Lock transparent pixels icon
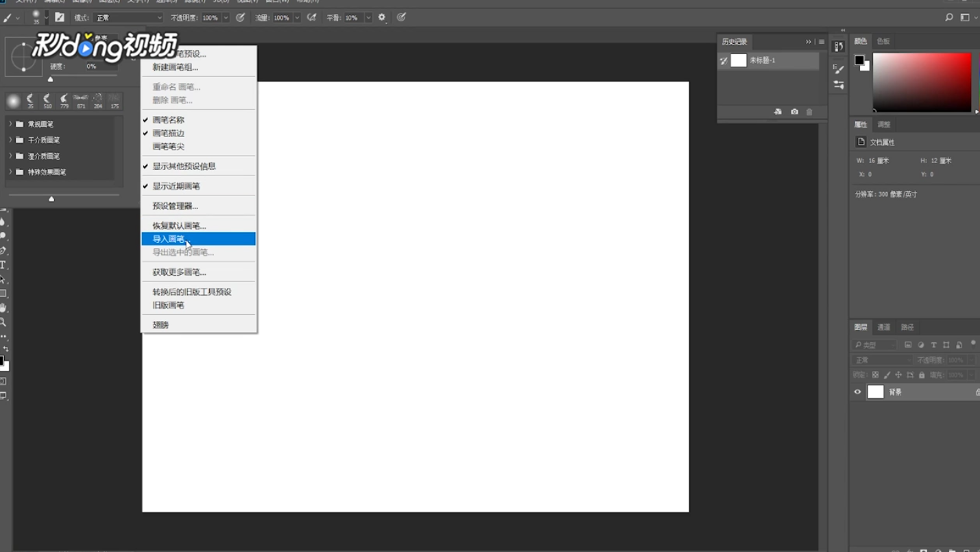The height and width of the screenshot is (552, 980). 875,375
